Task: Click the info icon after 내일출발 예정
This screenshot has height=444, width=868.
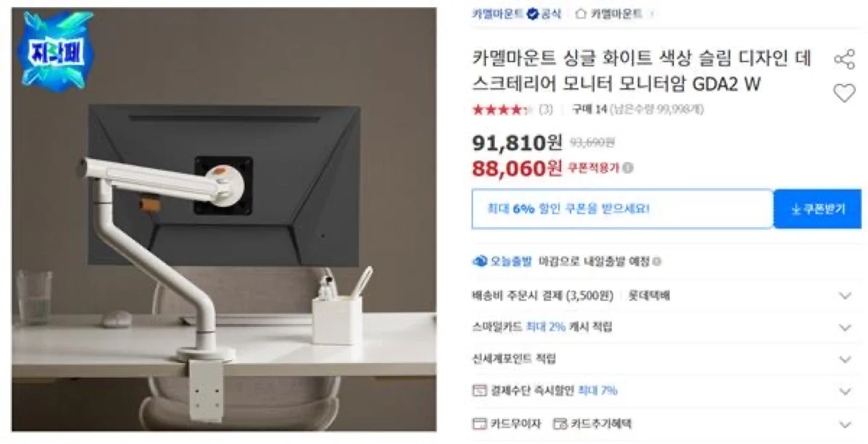Action: click(656, 262)
